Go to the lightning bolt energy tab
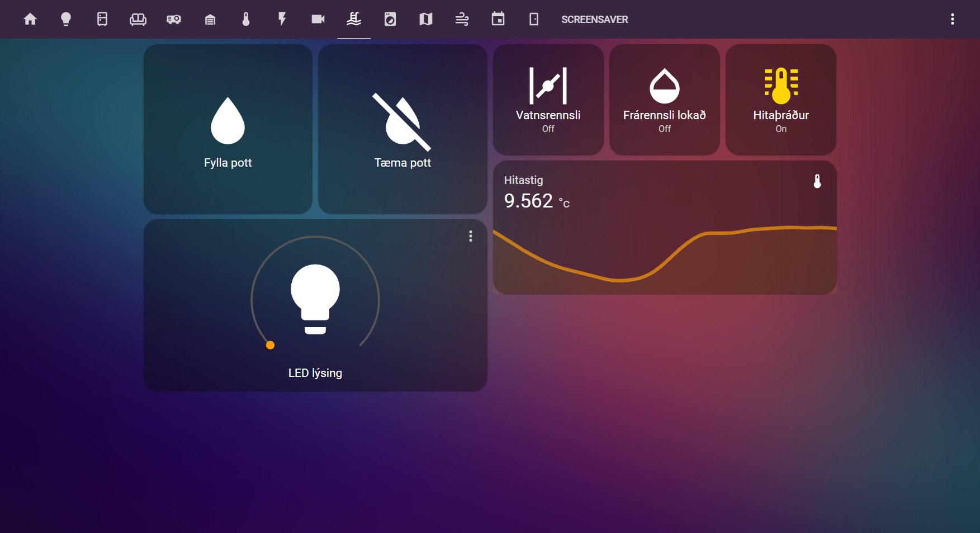Screen dimensions: 980x533 point(282,20)
